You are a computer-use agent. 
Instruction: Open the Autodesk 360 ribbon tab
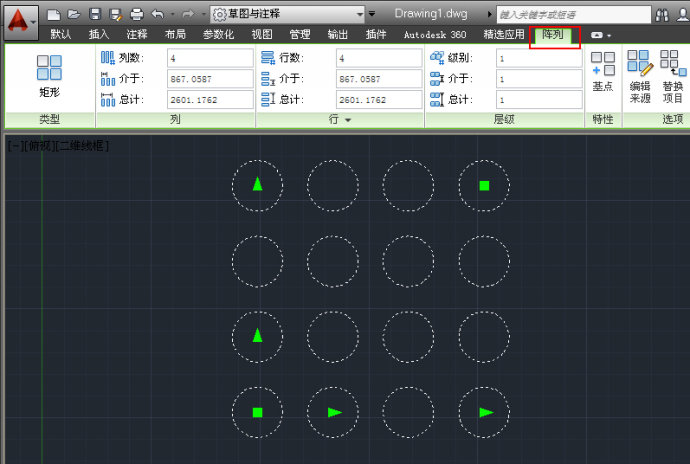tap(435, 34)
